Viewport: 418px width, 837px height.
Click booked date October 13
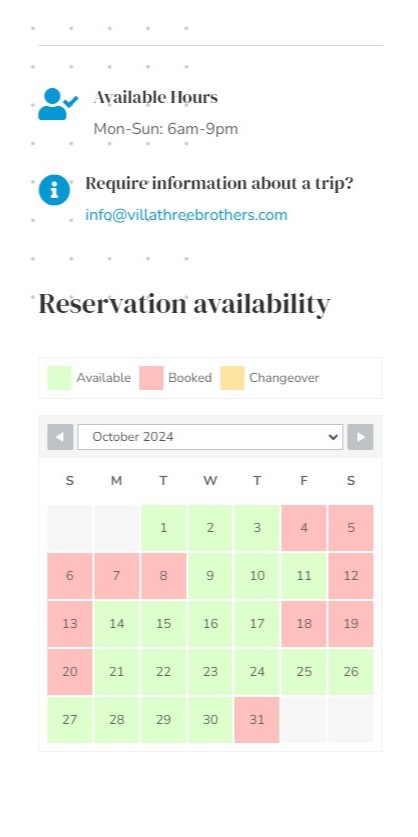(70, 623)
